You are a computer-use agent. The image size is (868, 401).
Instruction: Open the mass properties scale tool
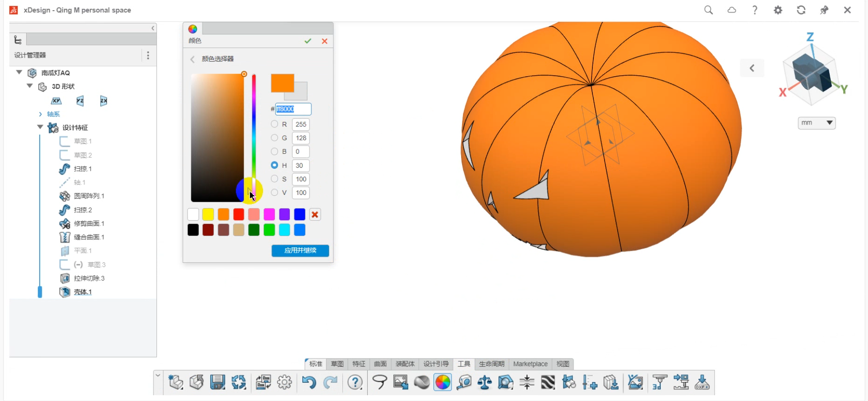(x=485, y=383)
